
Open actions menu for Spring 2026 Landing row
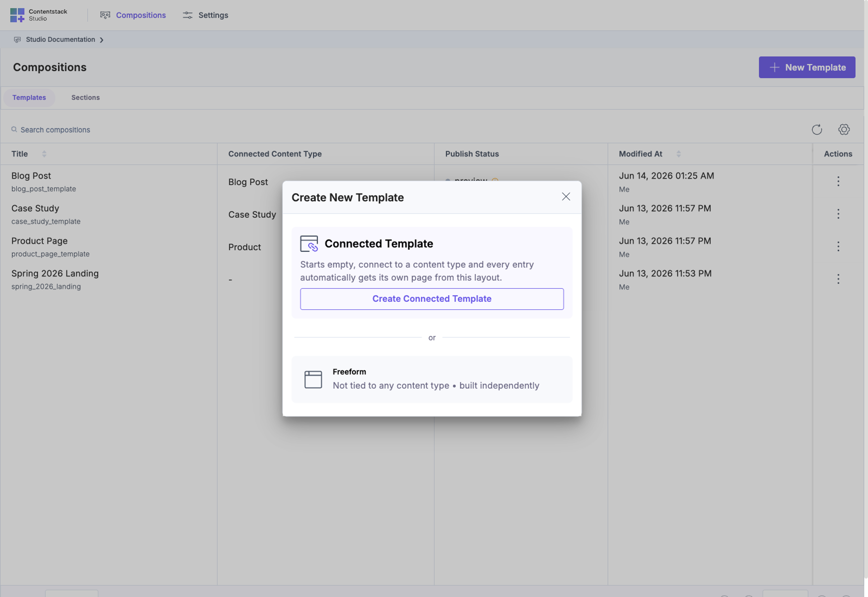pyautogui.click(x=838, y=279)
